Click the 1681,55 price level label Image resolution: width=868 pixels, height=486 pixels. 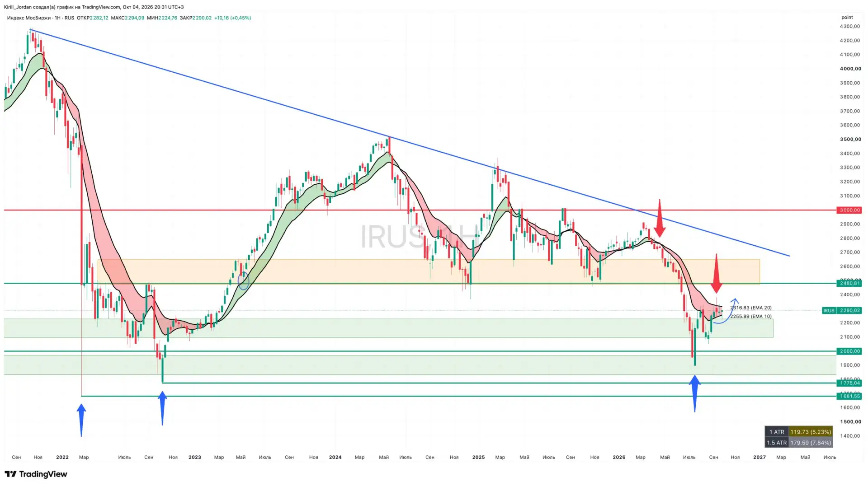click(850, 396)
